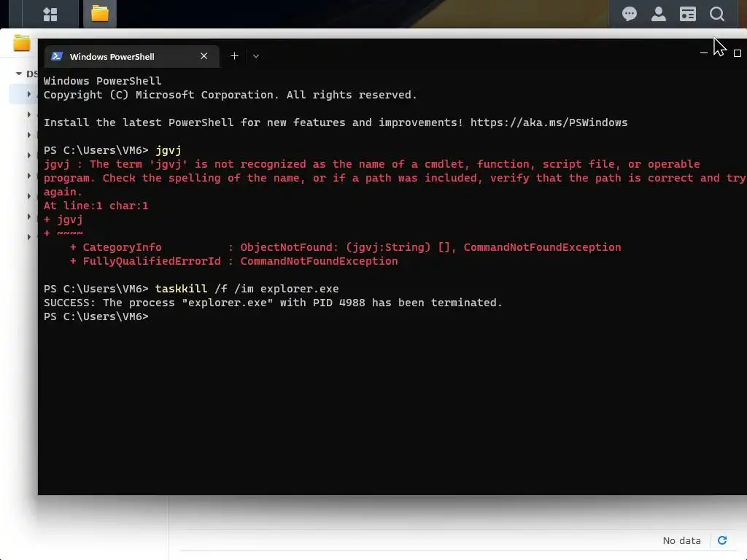This screenshot has width=747, height=560.
Task: Click the https://aka.ms/PSWindows link text
Action: pos(549,122)
